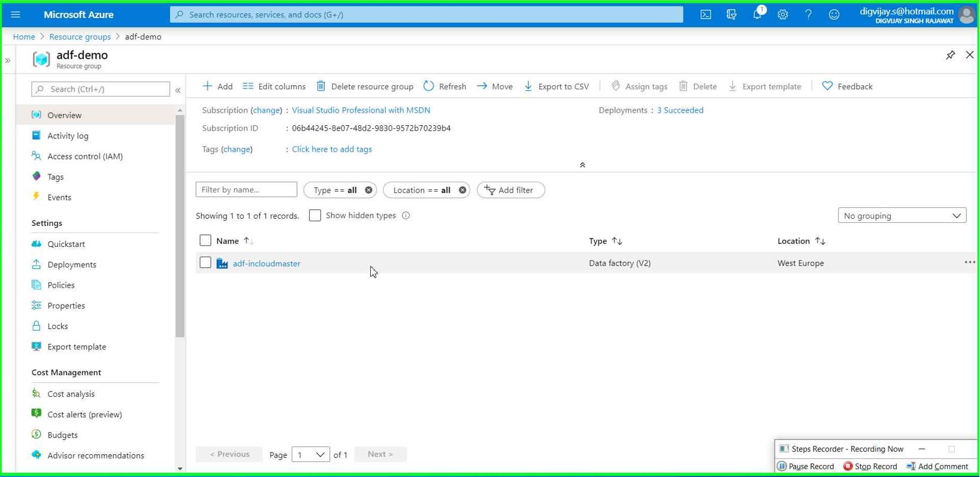Click the Show hidden types info icon

(x=406, y=216)
